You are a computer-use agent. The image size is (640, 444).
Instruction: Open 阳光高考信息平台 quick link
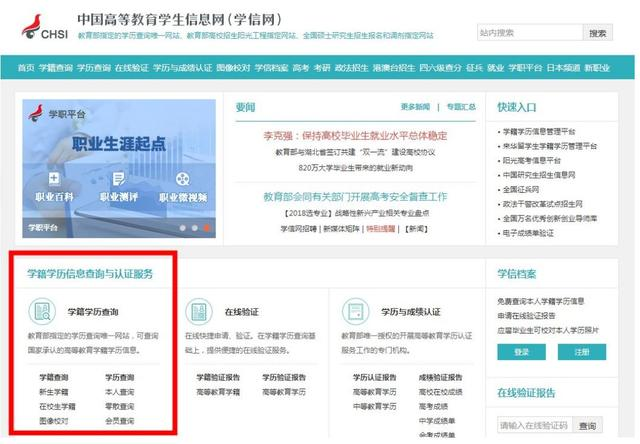click(x=531, y=160)
